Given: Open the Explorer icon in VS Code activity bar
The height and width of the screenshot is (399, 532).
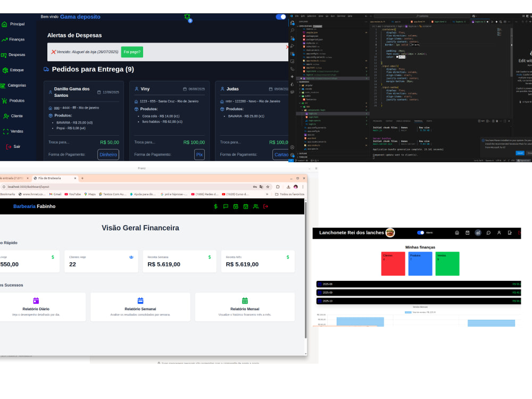Looking at the screenshot, I should click(x=293, y=23).
